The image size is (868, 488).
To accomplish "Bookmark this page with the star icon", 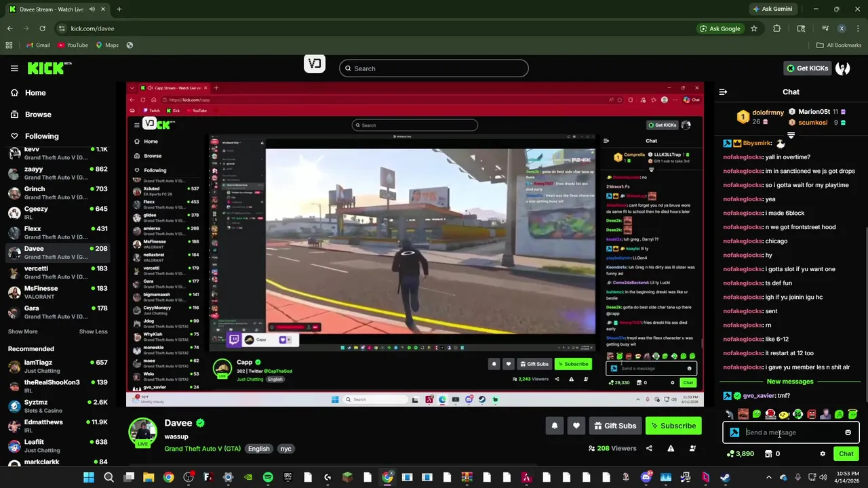I will [x=753, y=28].
